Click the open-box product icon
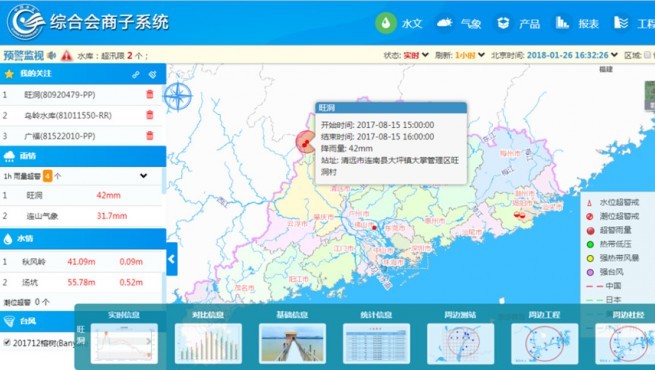 click(x=503, y=23)
